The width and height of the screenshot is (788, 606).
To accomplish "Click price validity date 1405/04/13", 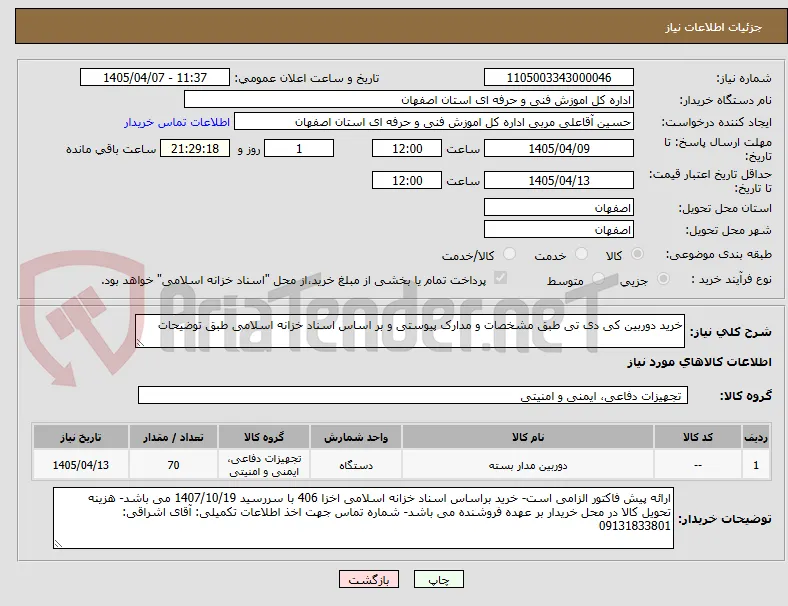I will pos(558,180).
